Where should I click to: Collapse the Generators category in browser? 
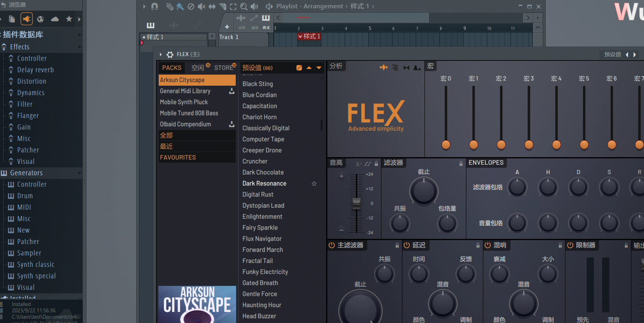(79, 173)
